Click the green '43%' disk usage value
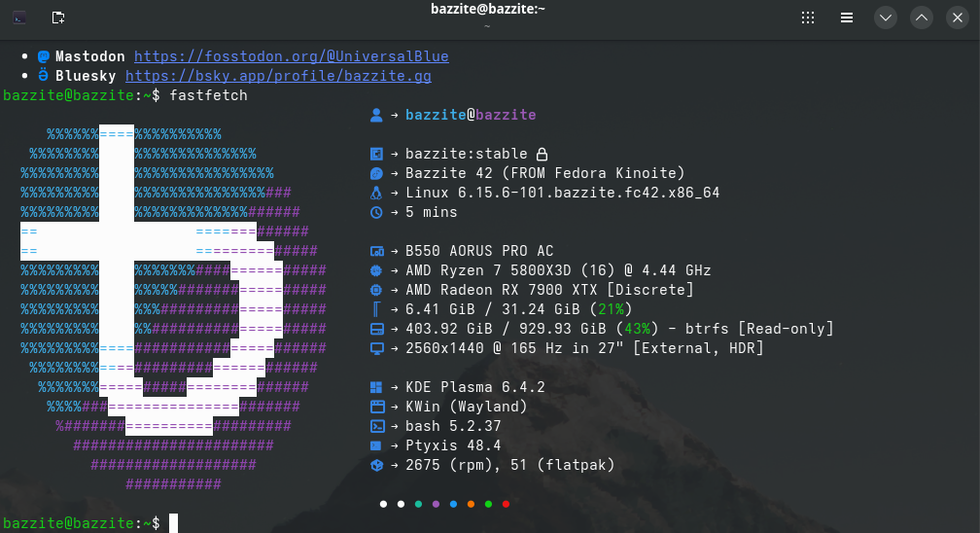Viewport: 980px width, 533px height. [x=638, y=329]
